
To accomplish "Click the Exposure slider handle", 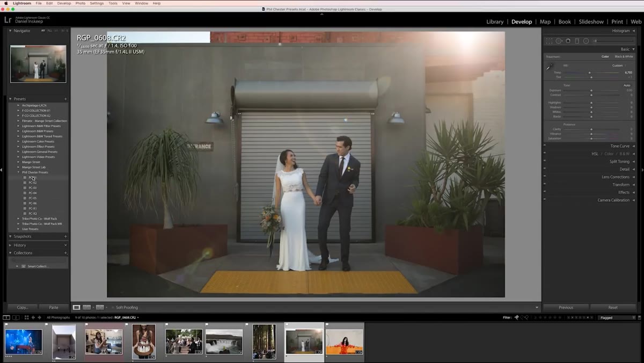I will click(x=591, y=90).
